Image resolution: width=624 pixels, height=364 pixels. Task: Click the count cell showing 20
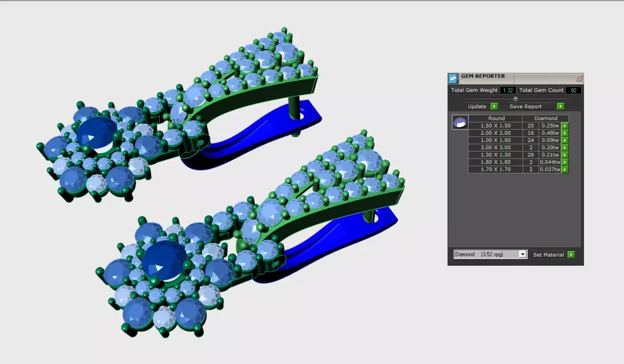(x=531, y=125)
